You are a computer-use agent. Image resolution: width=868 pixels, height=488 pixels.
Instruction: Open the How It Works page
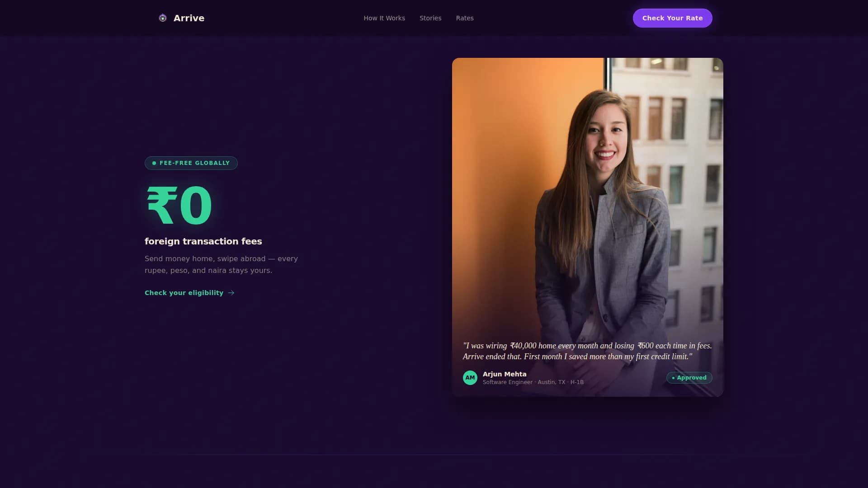coord(384,18)
